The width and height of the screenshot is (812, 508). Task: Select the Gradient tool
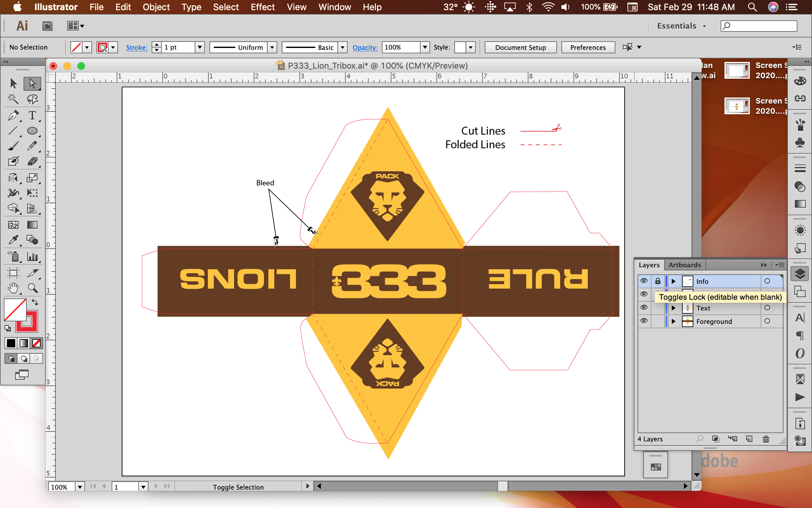(32, 224)
